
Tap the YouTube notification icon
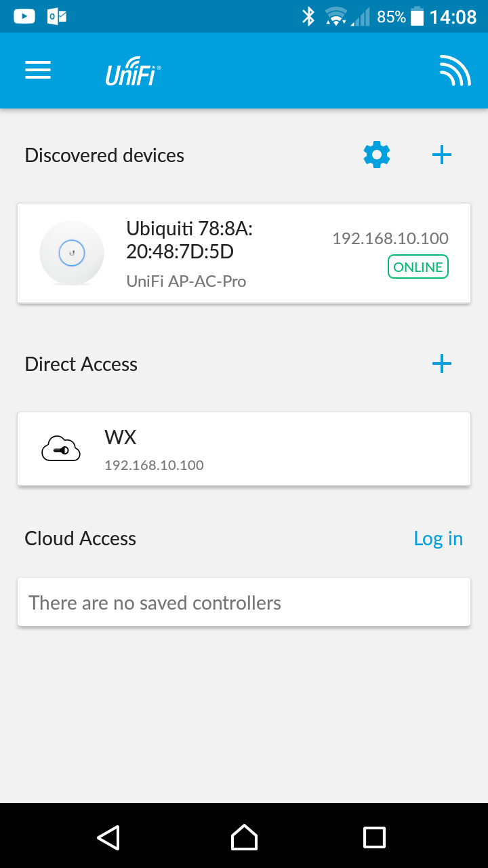click(x=24, y=16)
